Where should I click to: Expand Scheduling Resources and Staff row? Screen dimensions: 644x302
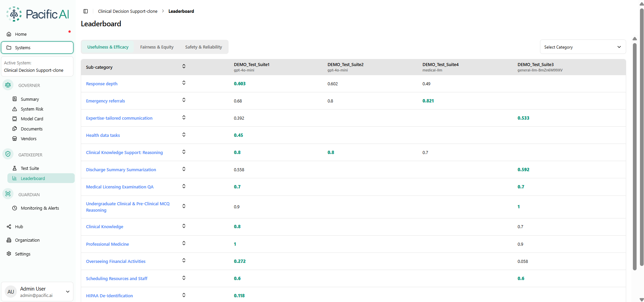click(184, 278)
